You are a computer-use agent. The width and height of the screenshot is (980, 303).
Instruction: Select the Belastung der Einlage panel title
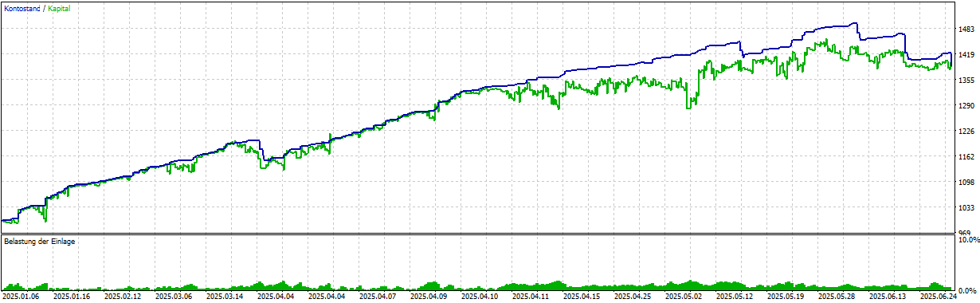click(x=39, y=241)
